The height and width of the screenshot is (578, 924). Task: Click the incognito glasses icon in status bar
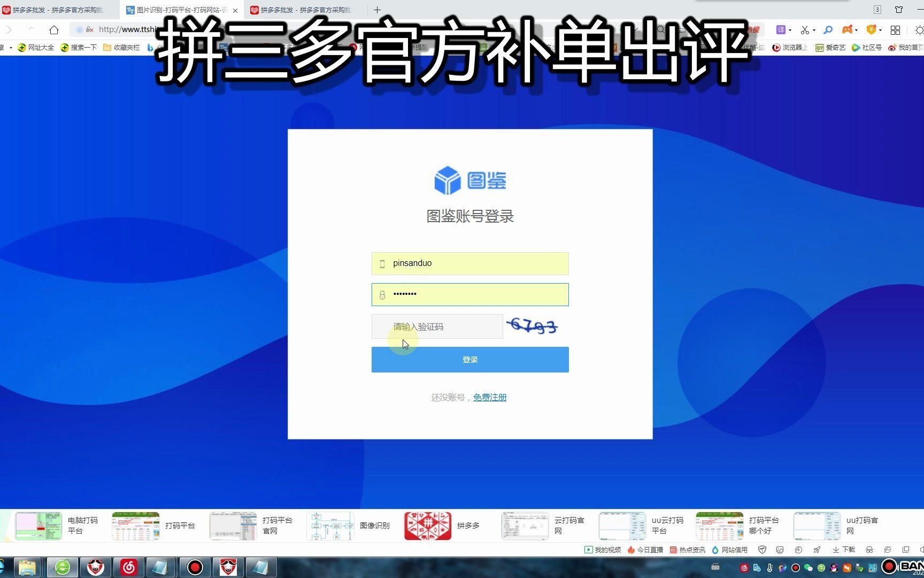point(869,550)
